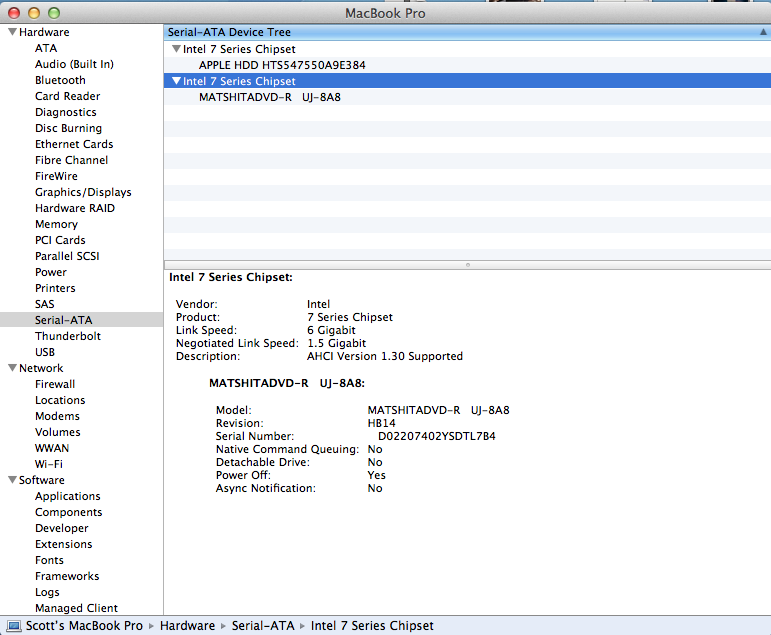This screenshot has width=771, height=635.
Task: Open Frameworks under Software
Action: tap(67, 576)
